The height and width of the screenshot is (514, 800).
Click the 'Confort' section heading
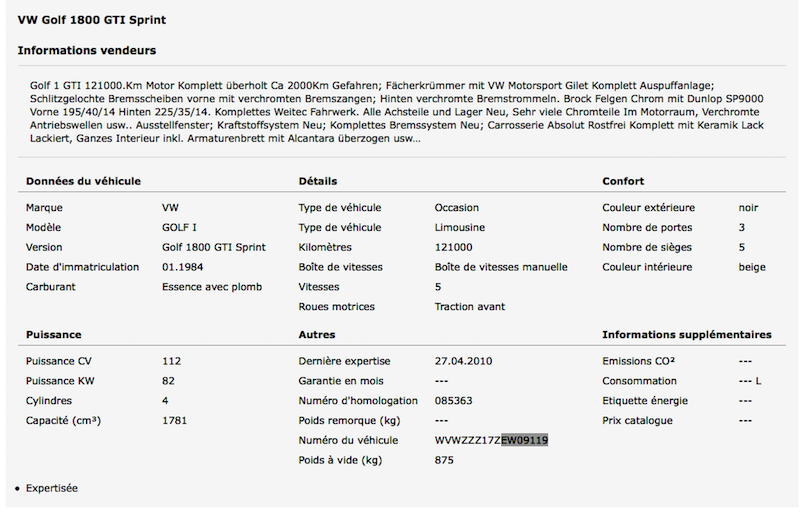pos(623,181)
